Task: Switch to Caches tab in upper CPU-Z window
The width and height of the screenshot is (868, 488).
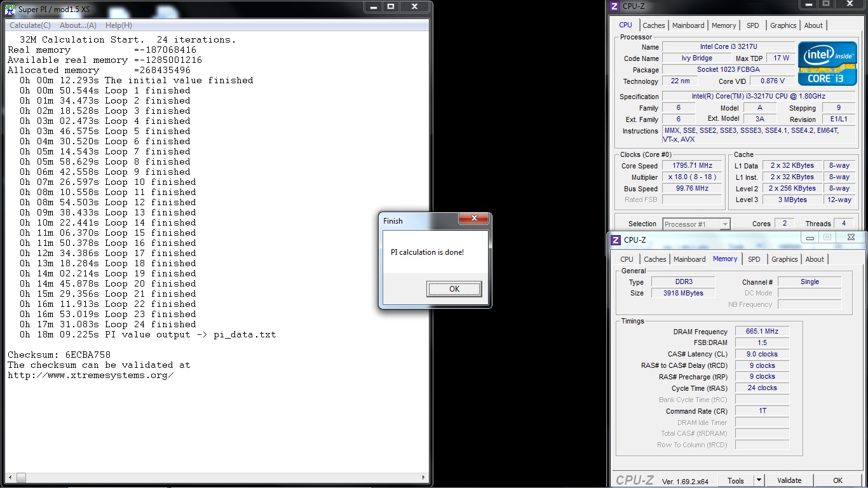Action: click(x=653, y=25)
